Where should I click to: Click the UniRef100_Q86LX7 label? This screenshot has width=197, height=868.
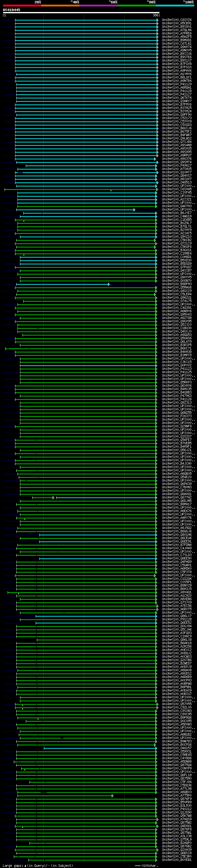point(176,616)
